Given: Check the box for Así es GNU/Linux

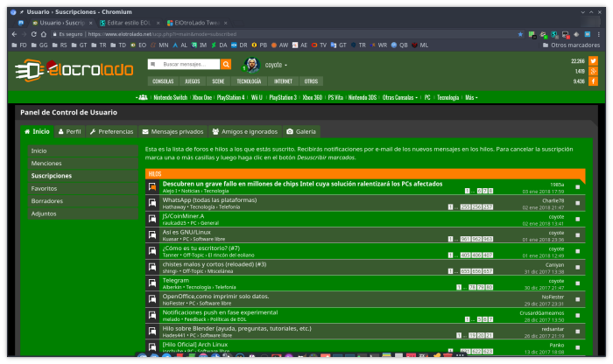Looking at the screenshot, I should (577, 235).
